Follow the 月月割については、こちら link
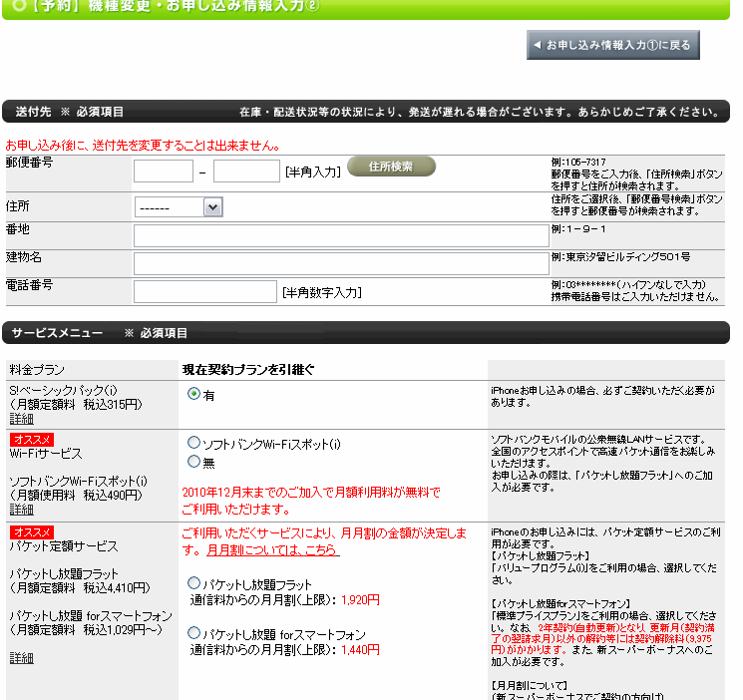The height and width of the screenshot is (700, 743). coord(272,549)
